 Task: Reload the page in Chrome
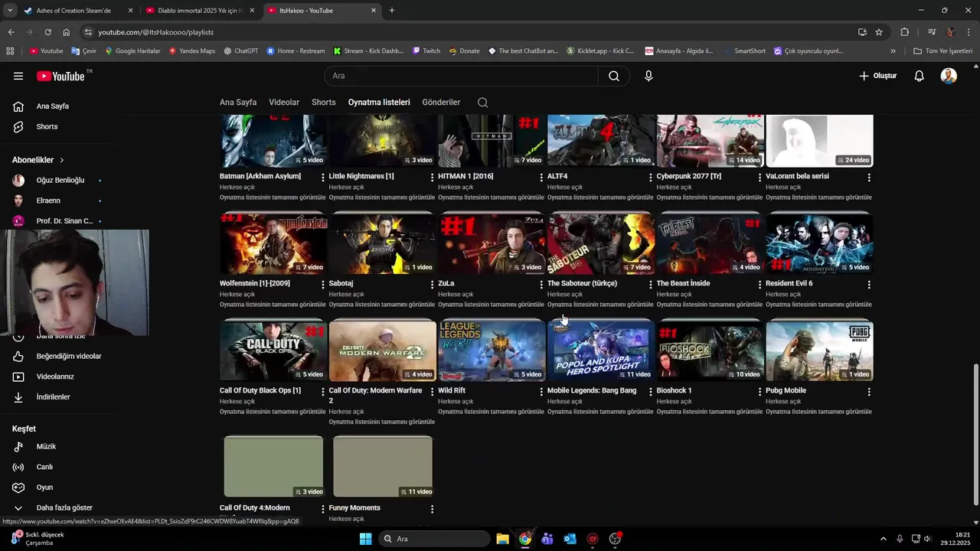click(x=47, y=32)
